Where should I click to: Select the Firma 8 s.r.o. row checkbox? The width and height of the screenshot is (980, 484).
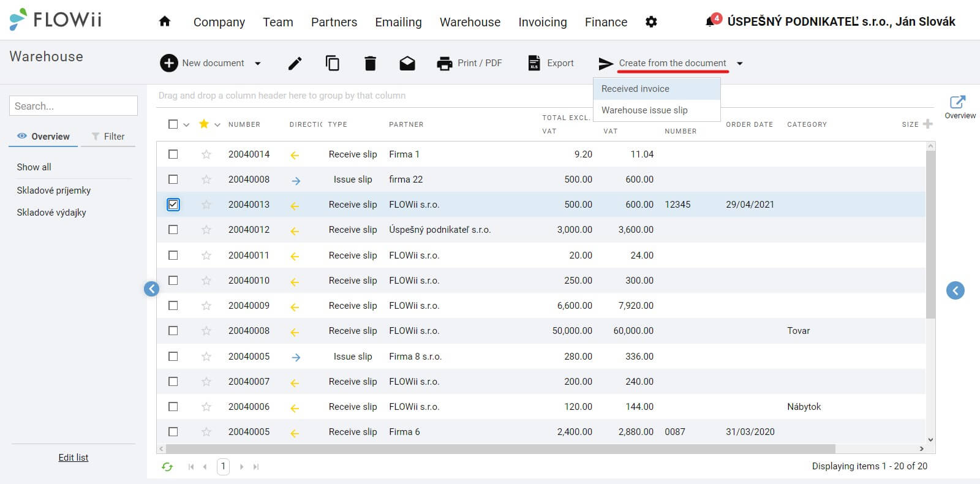coord(173,357)
